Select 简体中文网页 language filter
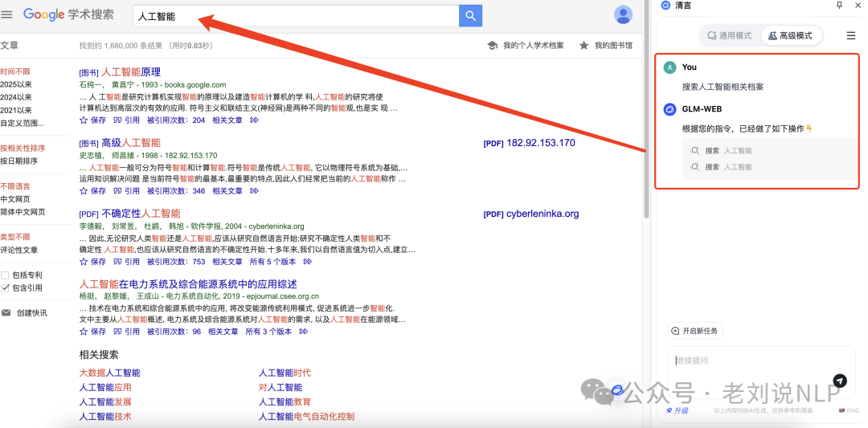This screenshot has height=428, width=868. click(23, 212)
